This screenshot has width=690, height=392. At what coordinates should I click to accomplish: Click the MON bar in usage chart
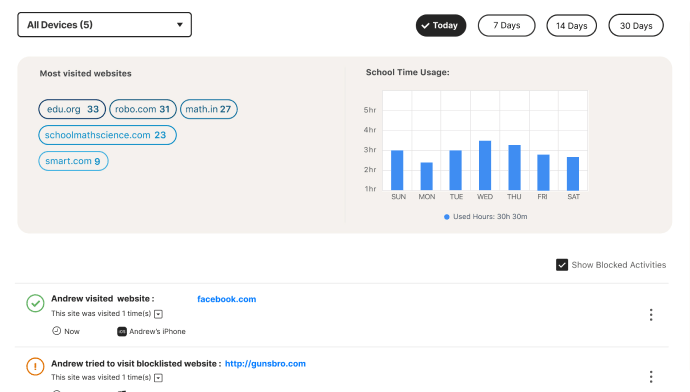coord(426,176)
